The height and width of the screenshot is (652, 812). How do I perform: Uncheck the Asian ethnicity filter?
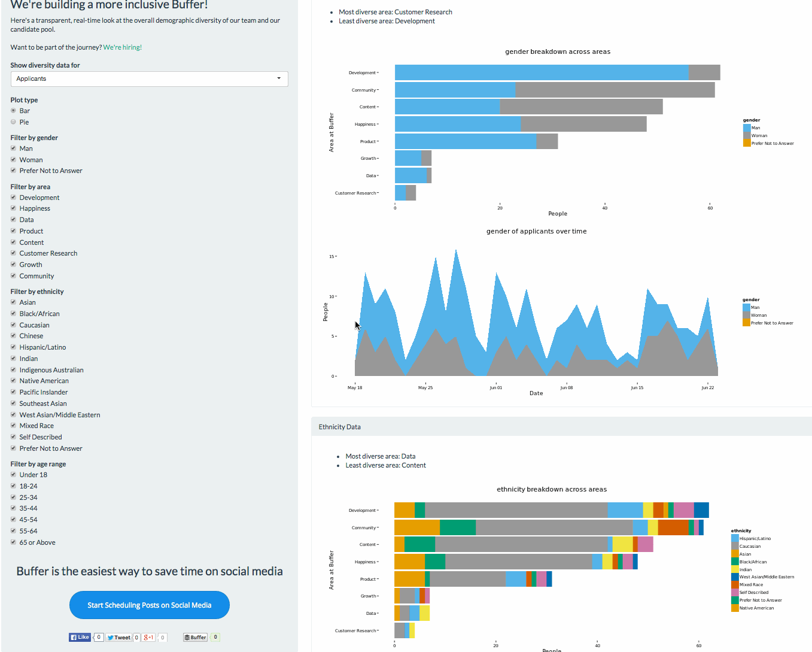(13, 302)
